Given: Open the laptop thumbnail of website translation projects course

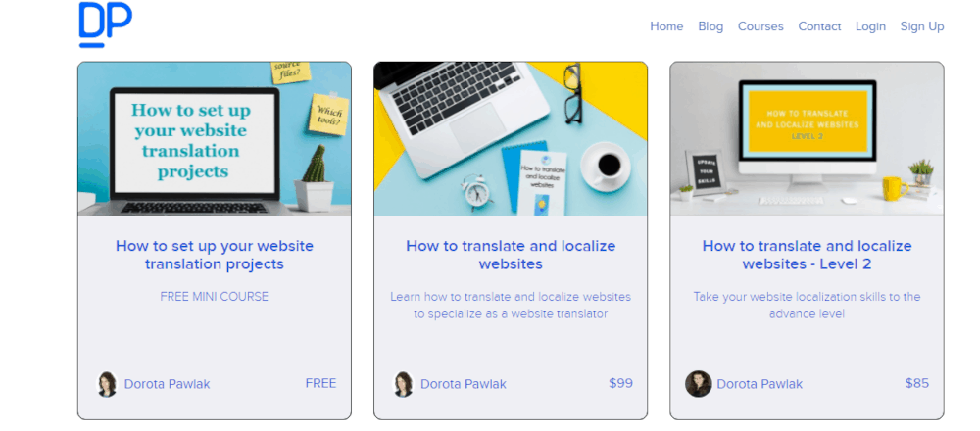Looking at the screenshot, I should point(215,139).
